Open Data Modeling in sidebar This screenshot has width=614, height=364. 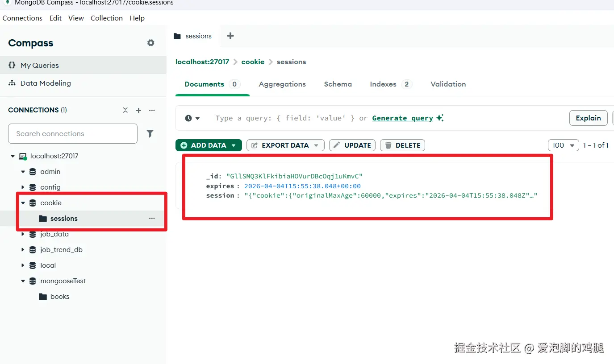[x=83, y=83]
